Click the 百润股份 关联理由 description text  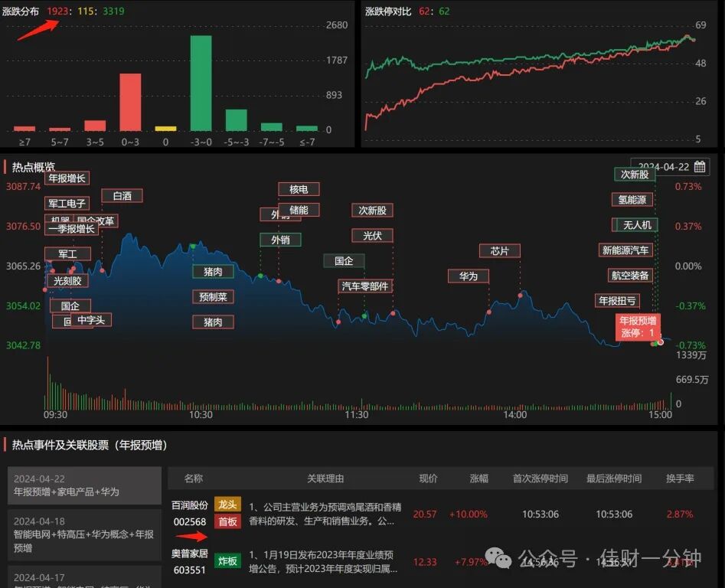click(325, 514)
